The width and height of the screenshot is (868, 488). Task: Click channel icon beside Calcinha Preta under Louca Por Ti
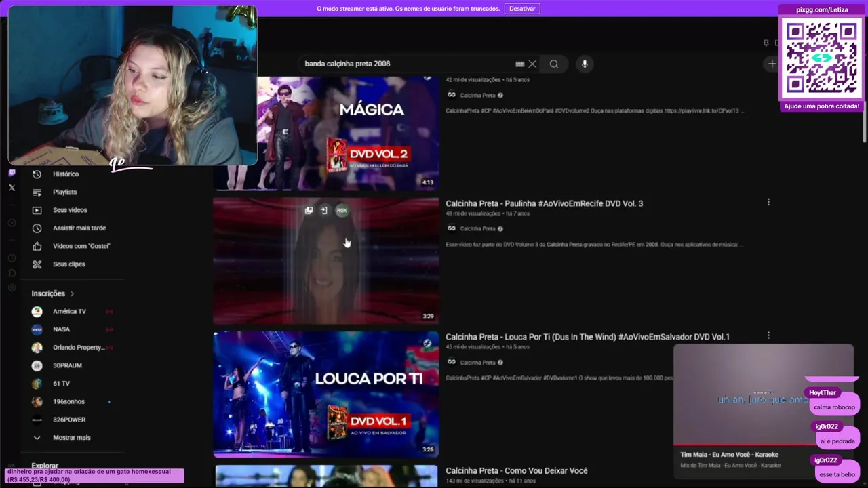click(x=452, y=362)
